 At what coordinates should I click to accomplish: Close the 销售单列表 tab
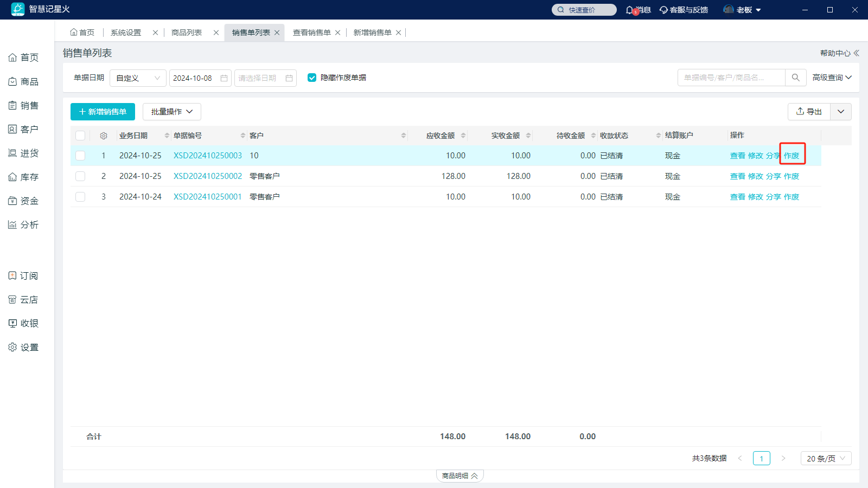(x=277, y=33)
